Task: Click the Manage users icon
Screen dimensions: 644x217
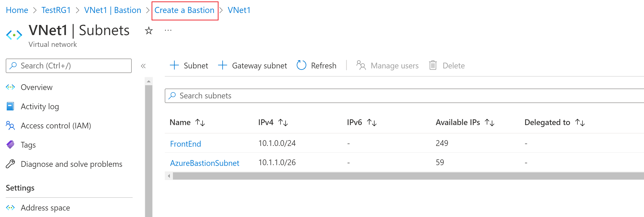Action: point(361,65)
